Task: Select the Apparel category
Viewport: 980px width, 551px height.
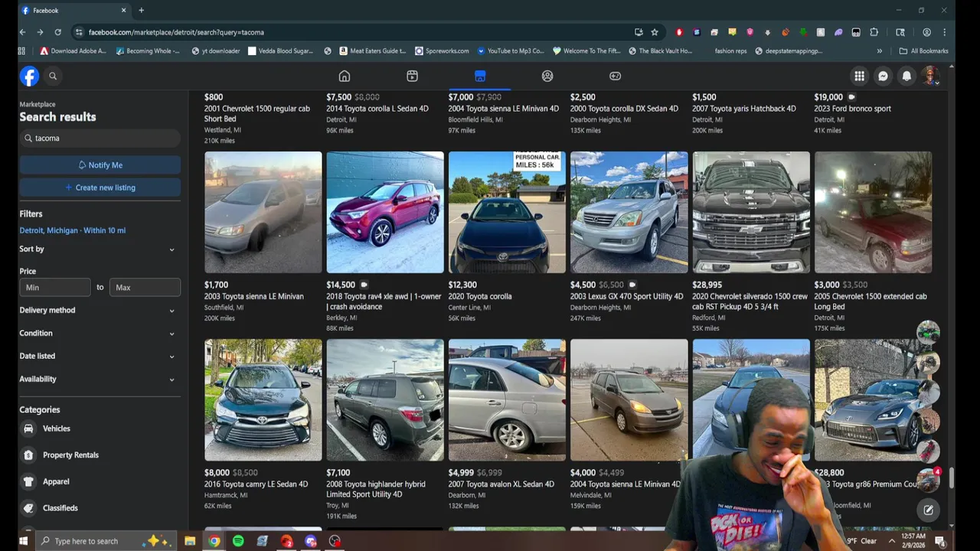Action: click(x=100, y=481)
